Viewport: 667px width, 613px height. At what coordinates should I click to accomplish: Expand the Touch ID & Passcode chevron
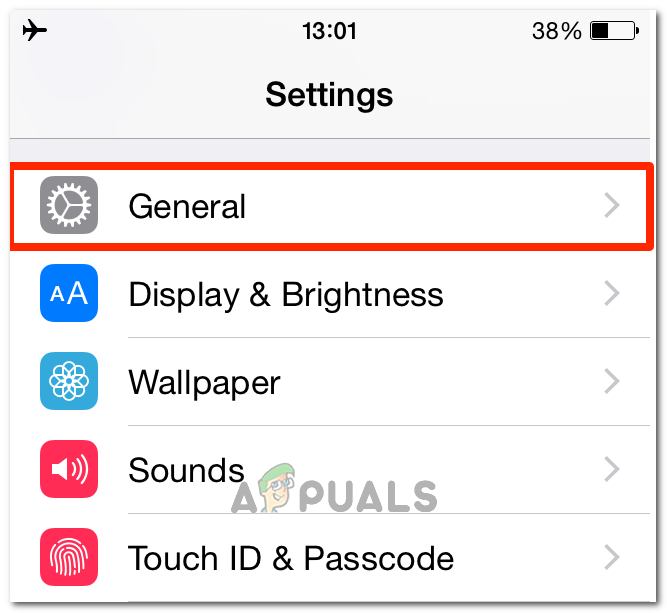point(612,558)
